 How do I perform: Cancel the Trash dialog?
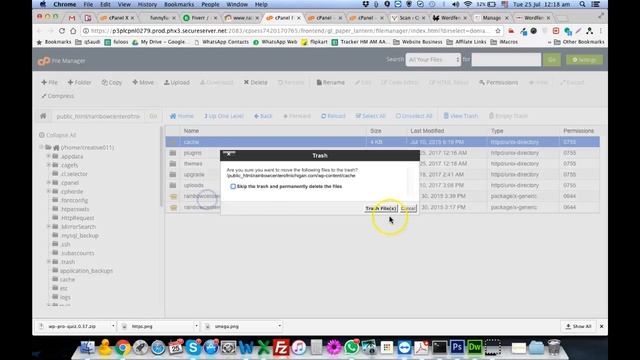(x=408, y=208)
